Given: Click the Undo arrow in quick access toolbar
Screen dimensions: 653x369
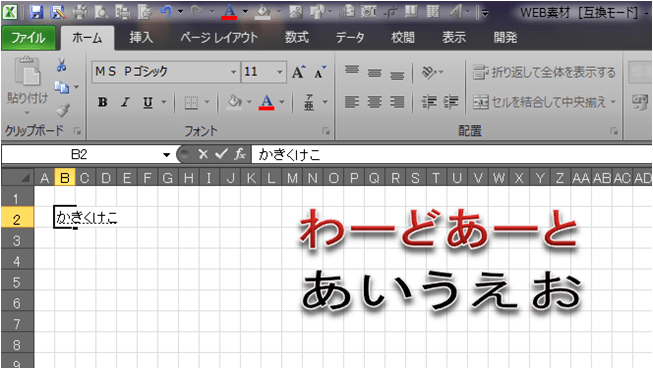Looking at the screenshot, I should [x=166, y=12].
